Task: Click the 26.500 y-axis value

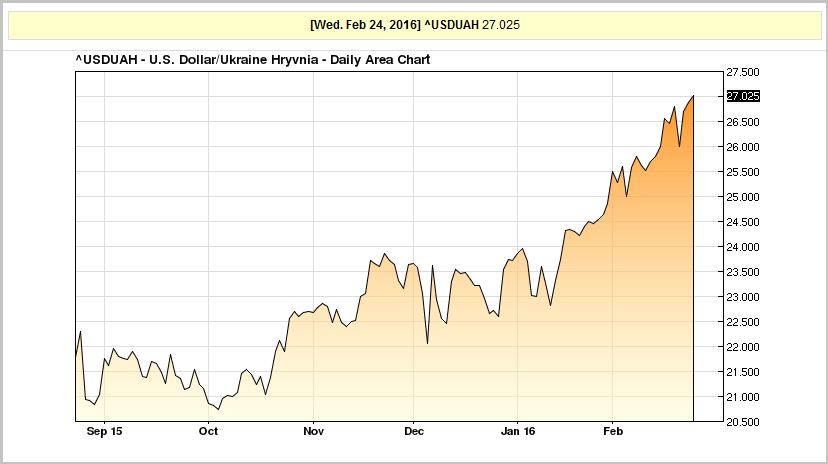Action: click(743, 122)
